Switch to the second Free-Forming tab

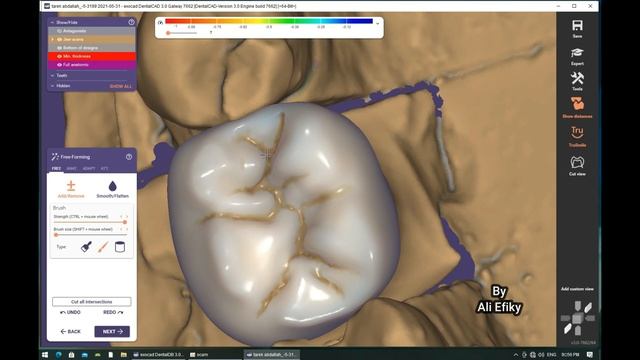tap(71, 168)
